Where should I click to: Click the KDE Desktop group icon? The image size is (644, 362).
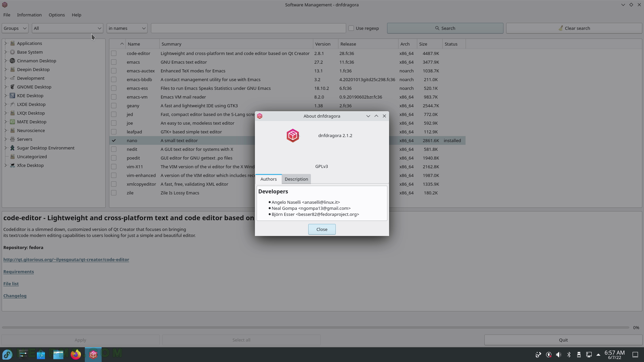pos(12,96)
